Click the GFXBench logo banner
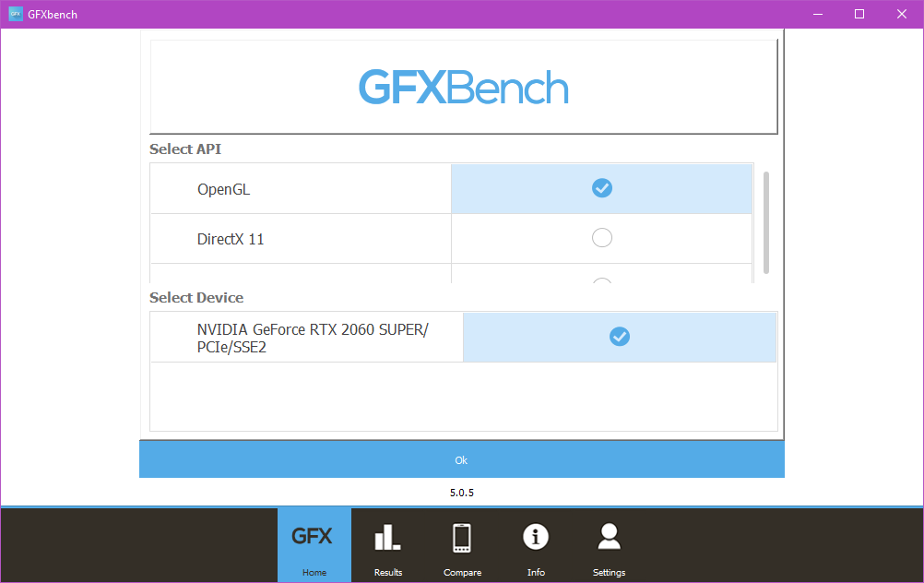This screenshot has height=583, width=924. click(x=464, y=88)
